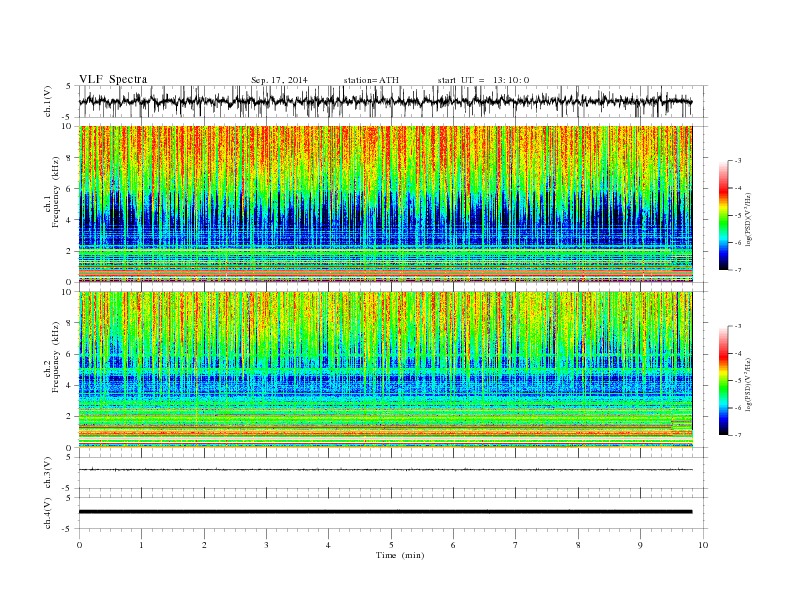Click the "8" kHz tick of ch.1 spectrogram

[70, 158]
